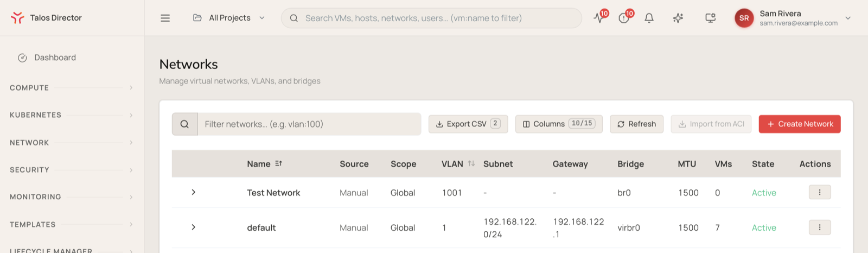Click the Scope column header
Image resolution: width=868 pixels, height=253 pixels.
[404, 164]
